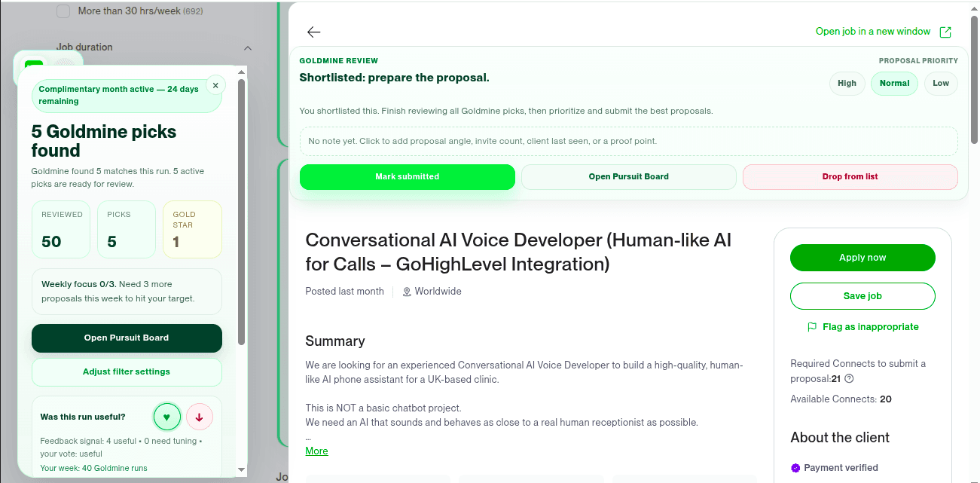Screen dimensions: 980x483
Task: Click the Weekly focus 0/3 card
Action: 127,292
